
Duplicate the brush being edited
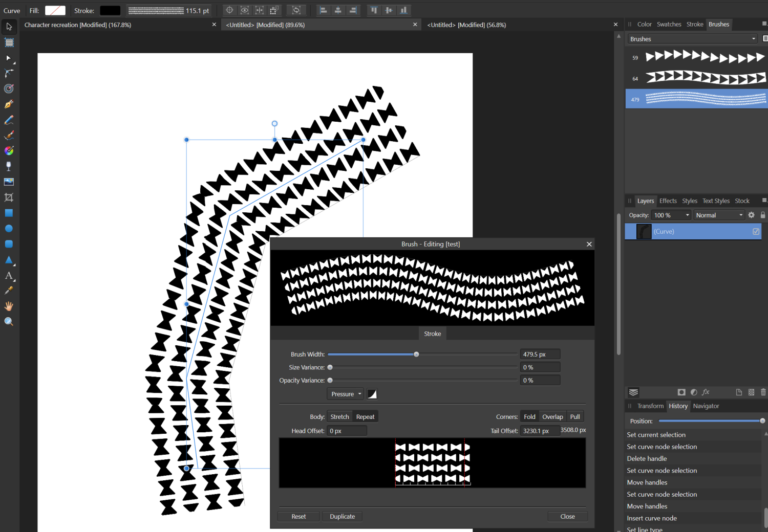(342, 516)
